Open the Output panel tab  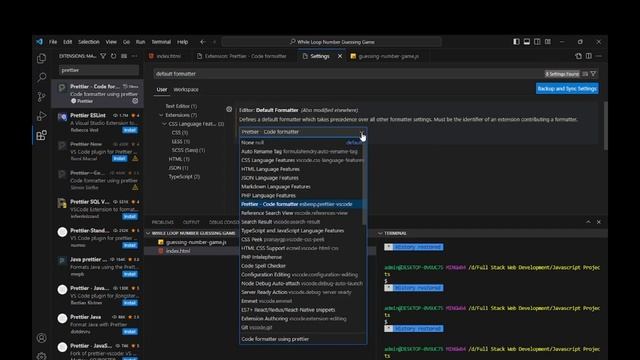tap(191, 222)
